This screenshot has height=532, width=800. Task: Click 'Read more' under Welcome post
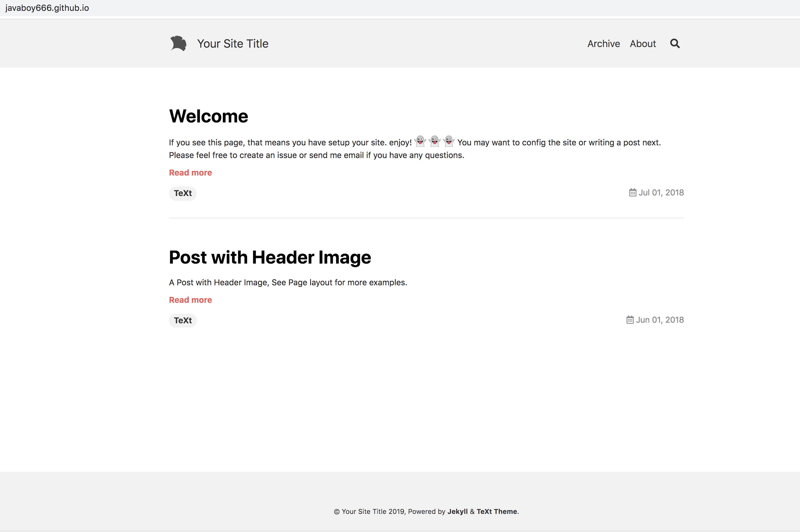pyautogui.click(x=190, y=173)
